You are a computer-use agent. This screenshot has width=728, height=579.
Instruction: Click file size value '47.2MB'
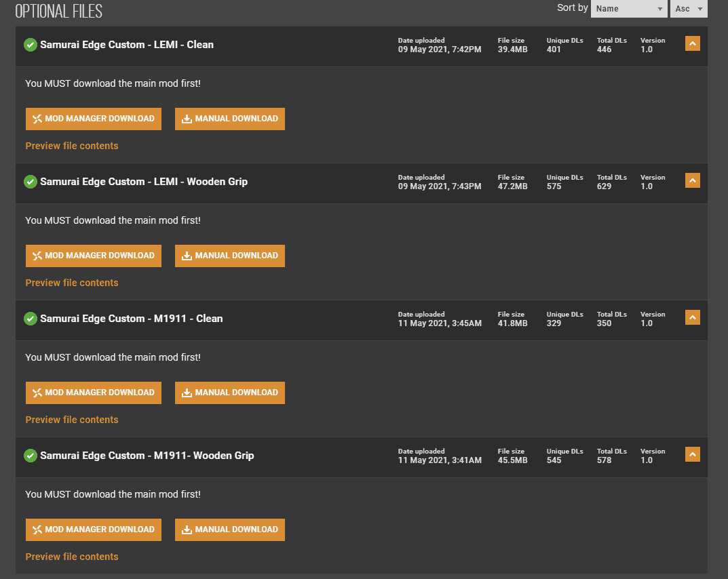point(512,186)
